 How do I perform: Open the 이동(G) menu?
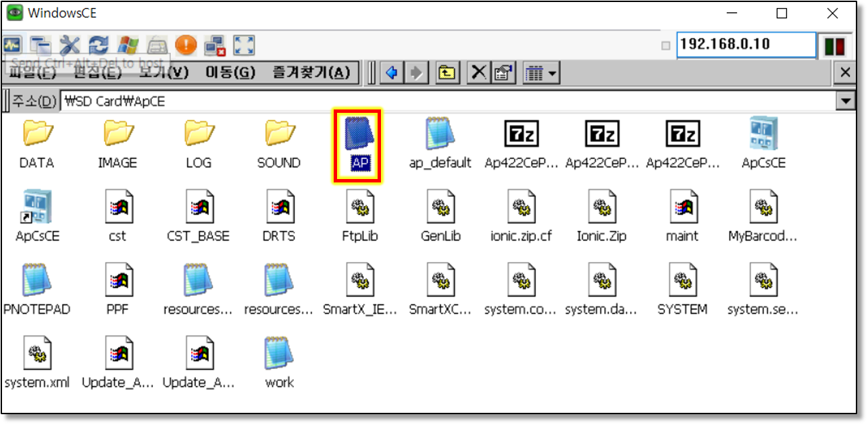[x=230, y=72]
